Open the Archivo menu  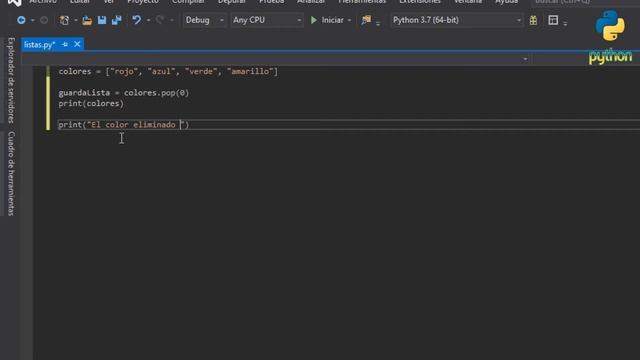click(43, 2)
